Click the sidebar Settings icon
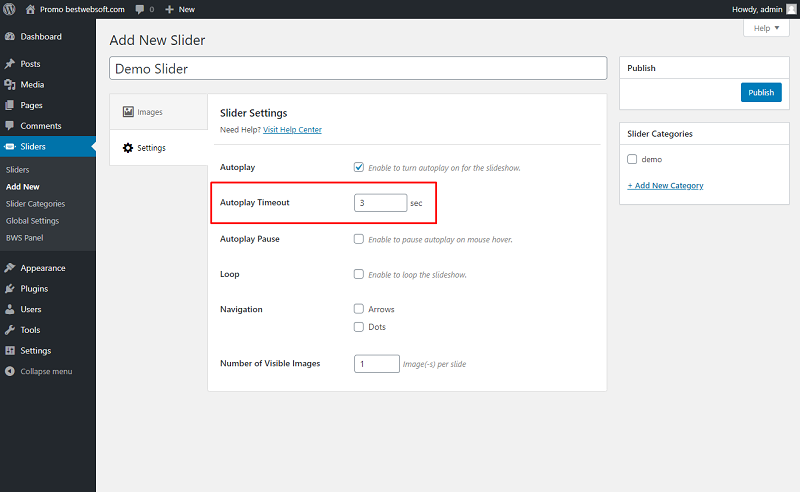The image size is (800, 492). point(10,350)
